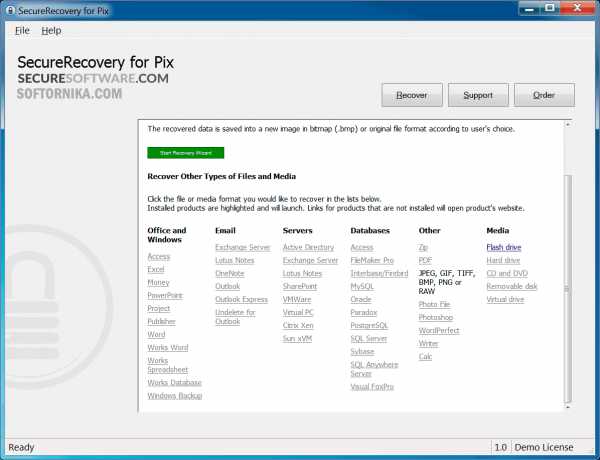Open the Photo File link
This screenshot has width=600, height=460.
(434, 304)
